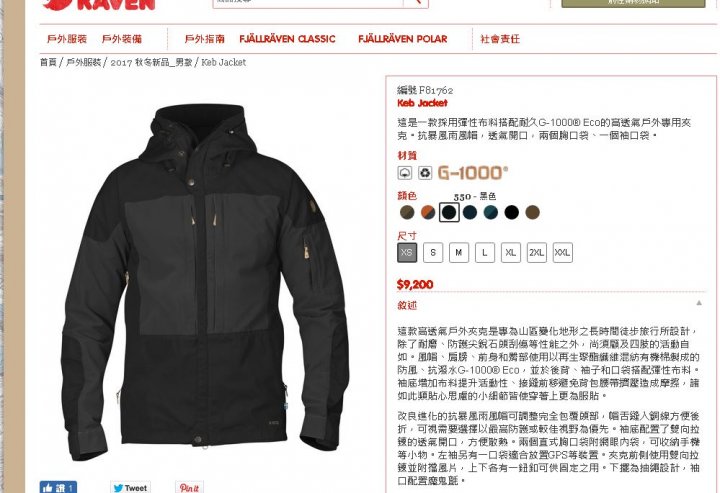The image size is (720, 493).
Task: Open the 戶外裝備 menu
Action: pyautogui.click(x=122, y=39)
